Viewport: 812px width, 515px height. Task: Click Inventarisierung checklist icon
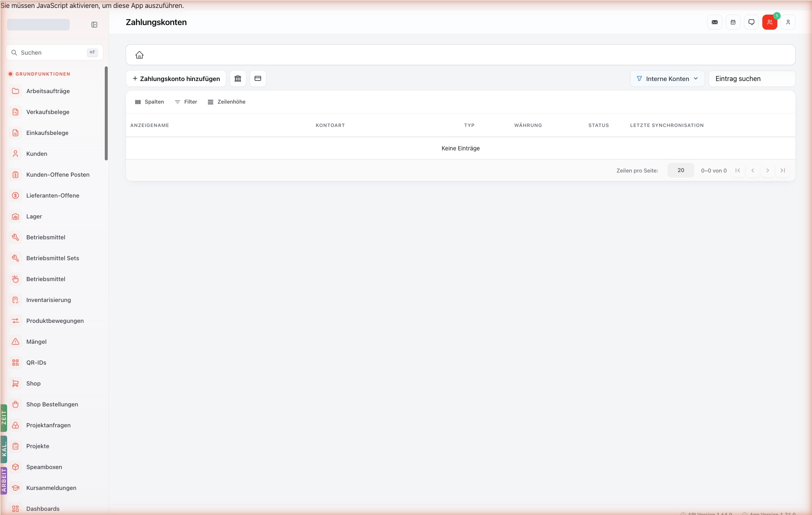pos(15,300)
